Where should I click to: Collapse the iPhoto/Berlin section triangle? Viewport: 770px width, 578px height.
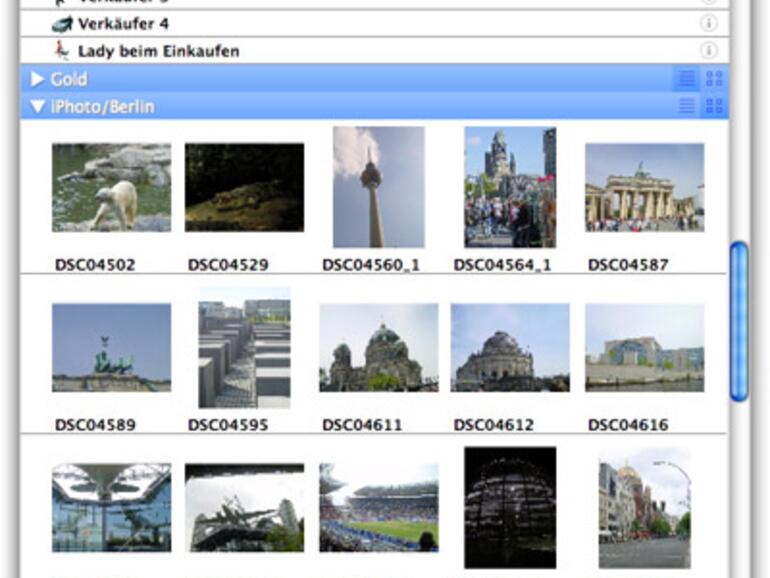coord(37,106)
